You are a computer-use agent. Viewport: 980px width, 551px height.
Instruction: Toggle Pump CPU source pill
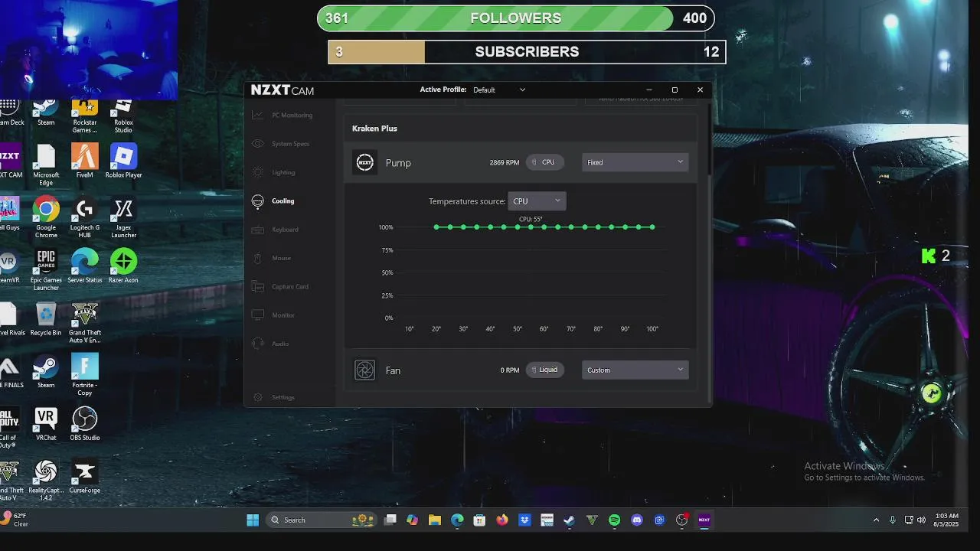click(x=544, y=162)
